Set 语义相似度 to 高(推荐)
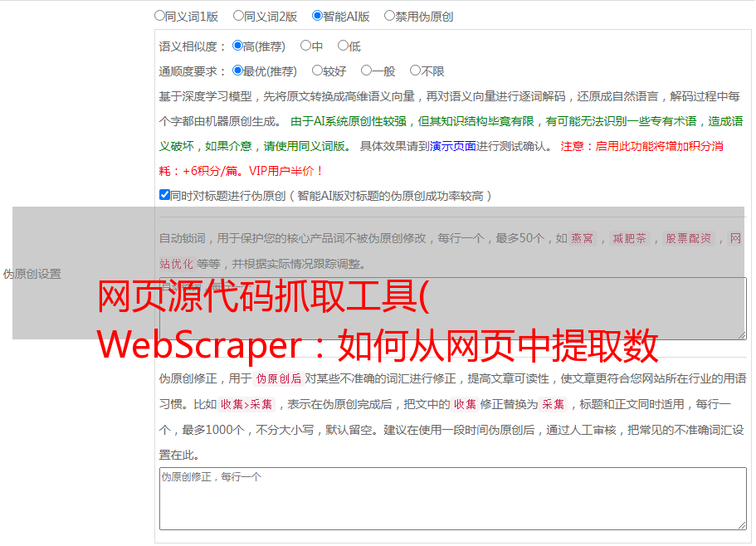The image size is (756, 546). coord(237,46)
